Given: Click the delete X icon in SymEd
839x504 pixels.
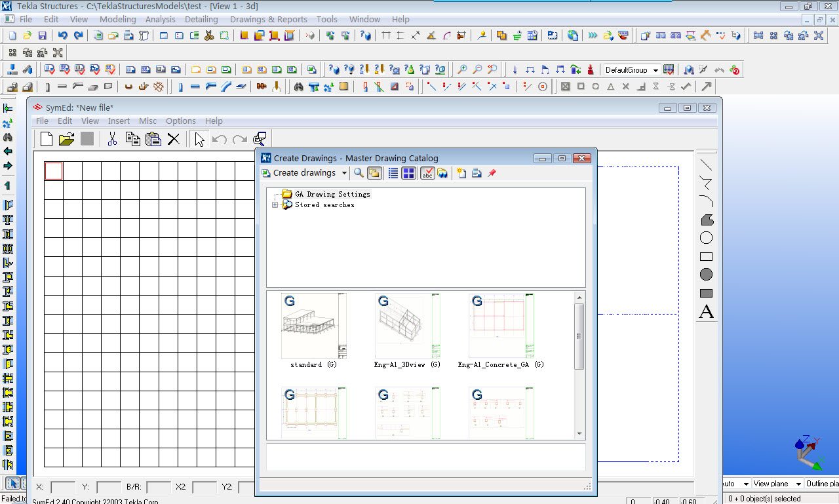Looking at the screenshot, I should coord(174,139).
